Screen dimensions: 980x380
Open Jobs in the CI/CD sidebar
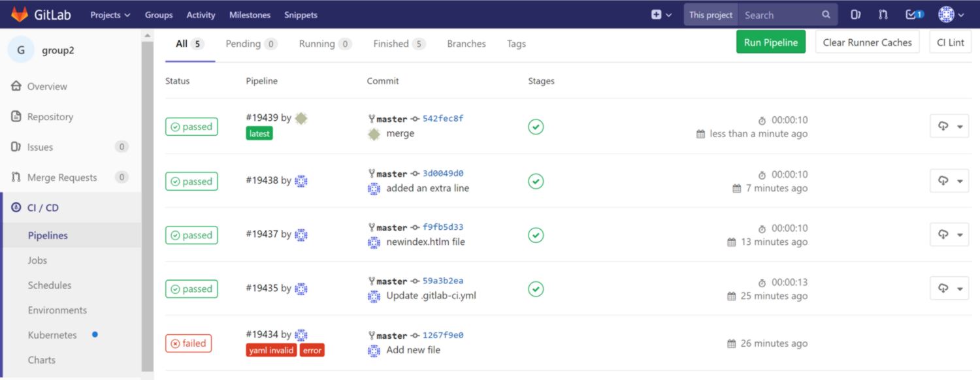[37, 260]
